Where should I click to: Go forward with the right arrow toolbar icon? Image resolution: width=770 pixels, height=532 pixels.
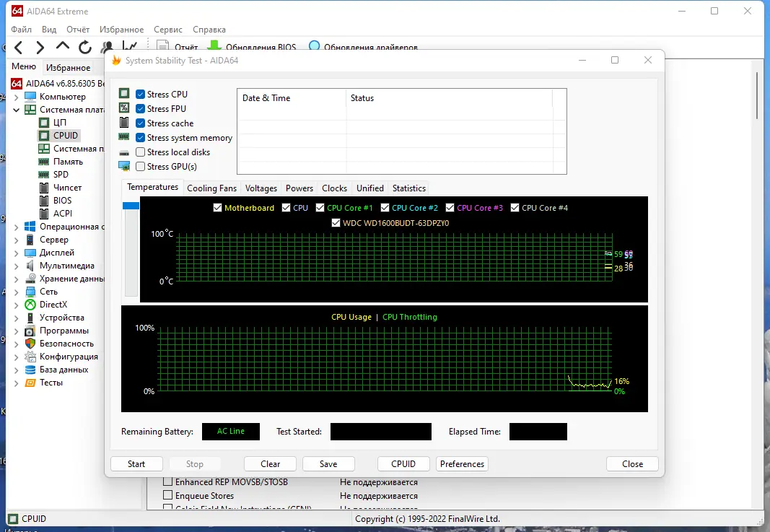(40, 48)
